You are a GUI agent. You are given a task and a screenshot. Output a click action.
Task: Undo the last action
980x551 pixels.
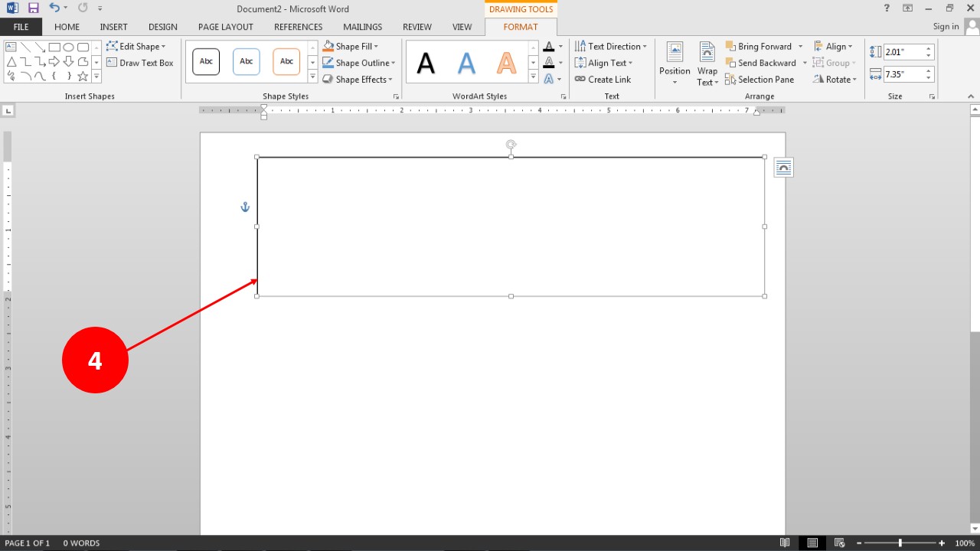click(x=54, y=8)
